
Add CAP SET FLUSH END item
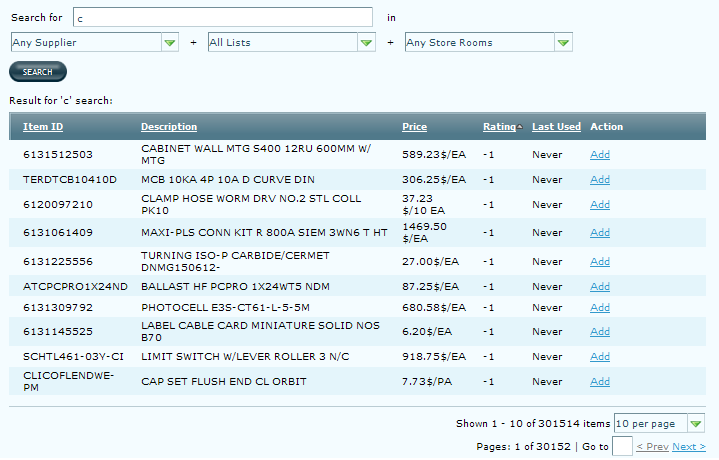tap(600, 381)
